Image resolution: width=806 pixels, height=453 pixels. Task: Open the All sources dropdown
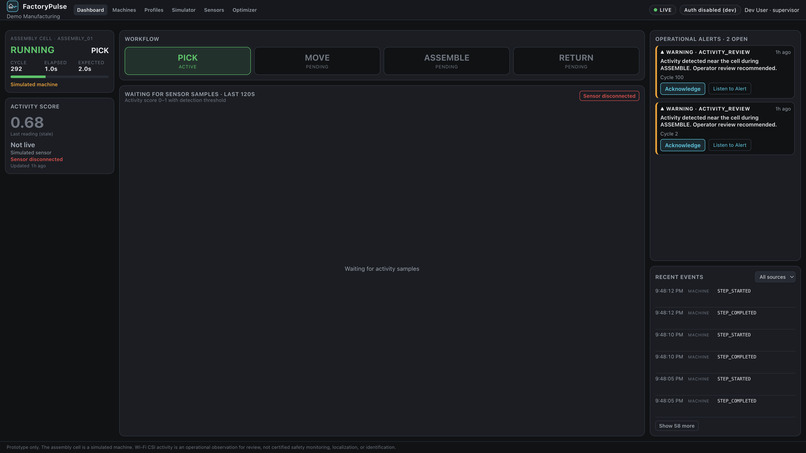[775, 277]
